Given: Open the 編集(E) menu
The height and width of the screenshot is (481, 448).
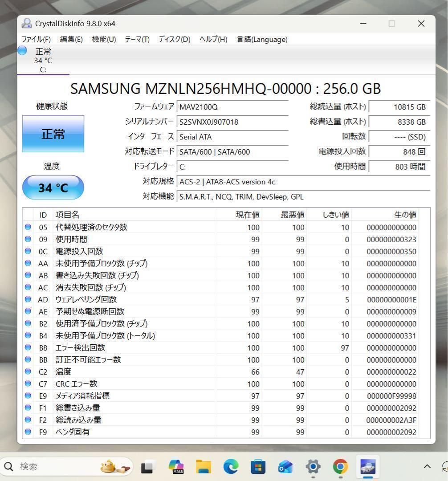Looking at the screenshot, I should (71, 39).
